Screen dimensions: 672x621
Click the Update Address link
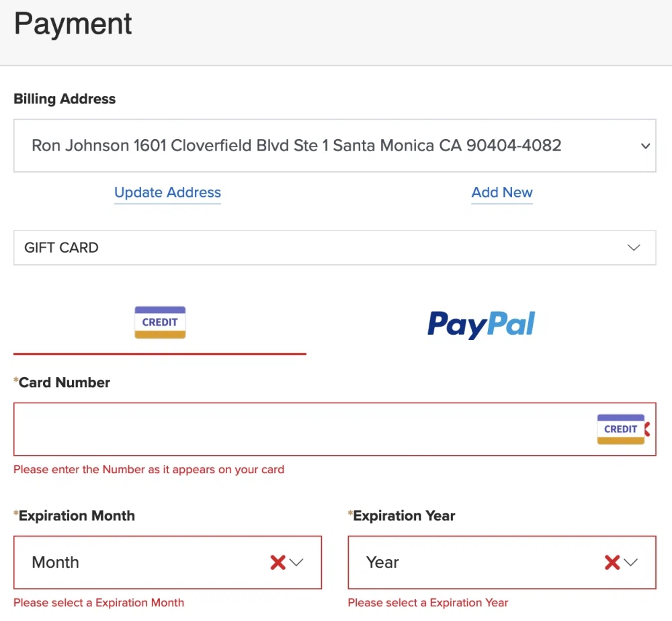point(167,193)
